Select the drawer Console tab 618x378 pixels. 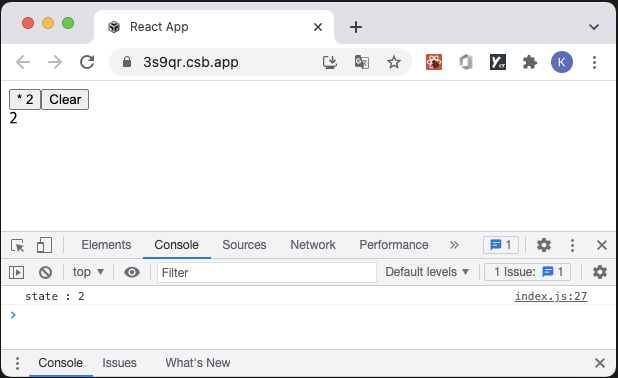(60, 363)
